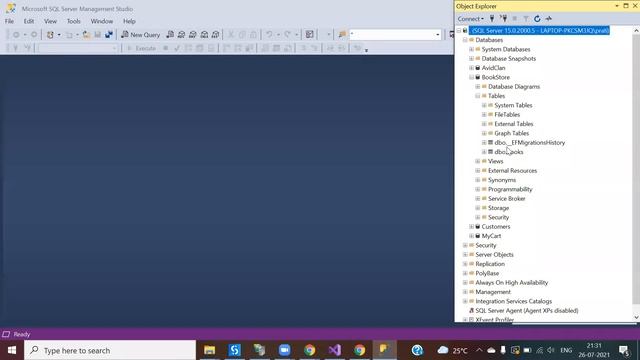Click the Undo toolbar icon
Viewport: 640px width, 360px height.
click(269, 35)
